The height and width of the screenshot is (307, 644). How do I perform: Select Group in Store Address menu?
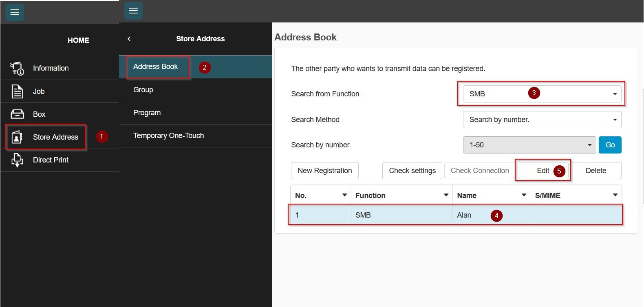point(143,90)
